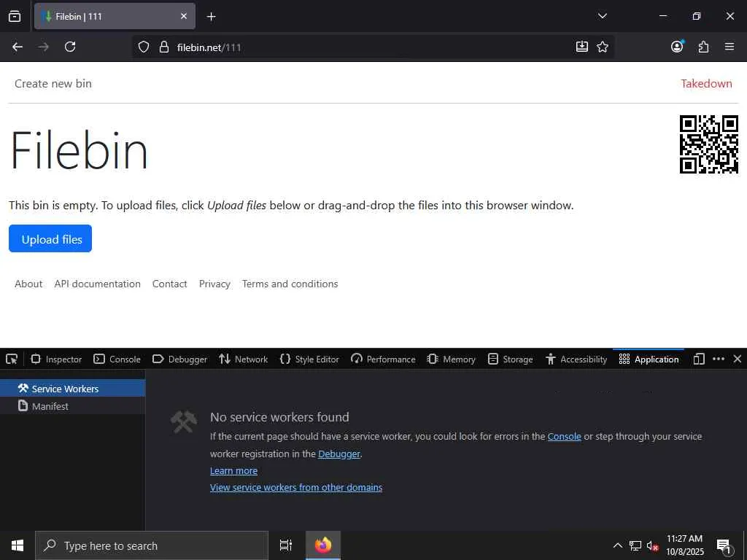
Task: Click the Learn more link
Action: (x=233, y=470)
